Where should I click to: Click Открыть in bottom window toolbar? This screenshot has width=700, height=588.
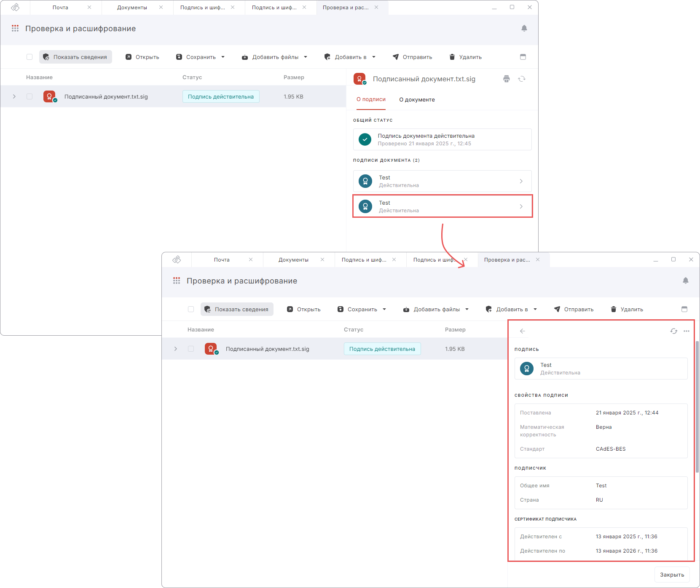(x=304, y=309)
